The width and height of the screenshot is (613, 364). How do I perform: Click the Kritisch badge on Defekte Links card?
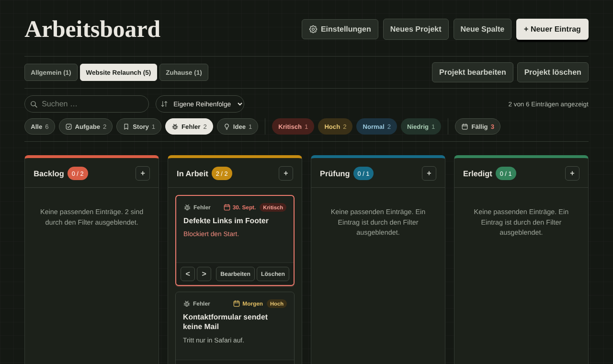coord(273,207)
